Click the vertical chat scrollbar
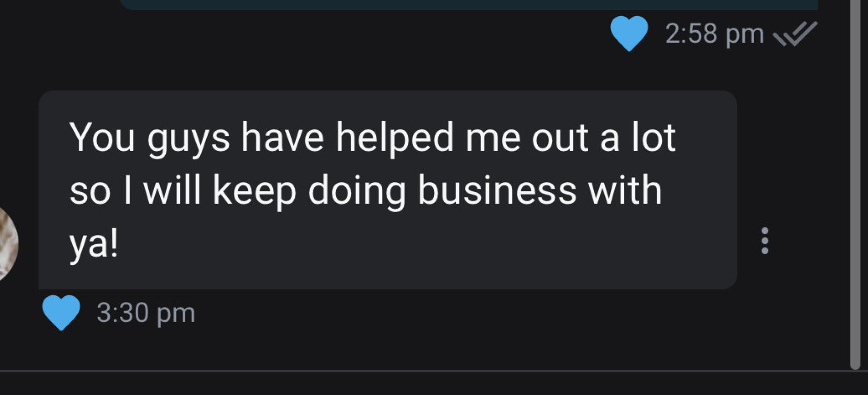Image resolution: width=868 pixels, height=395 pixels. (x=855, y=181)
